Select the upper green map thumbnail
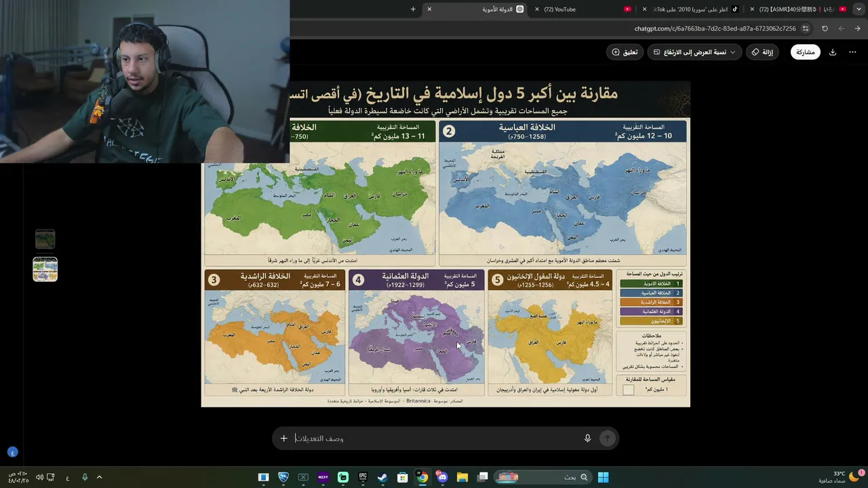This screenshot has height=488, width=868. coord(45,239)
